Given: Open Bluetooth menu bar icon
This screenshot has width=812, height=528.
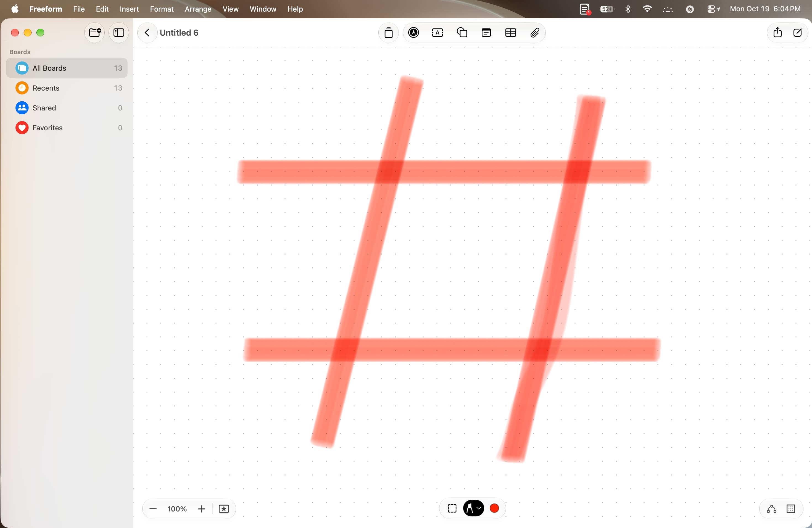Looking at the screenshot, I should 628,9.
